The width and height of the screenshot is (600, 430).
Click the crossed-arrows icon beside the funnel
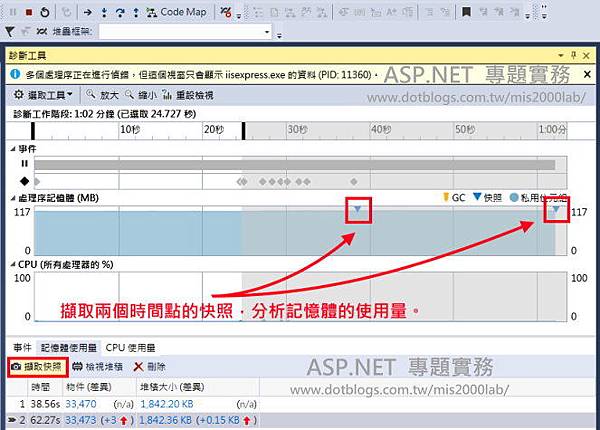point(42,31)
